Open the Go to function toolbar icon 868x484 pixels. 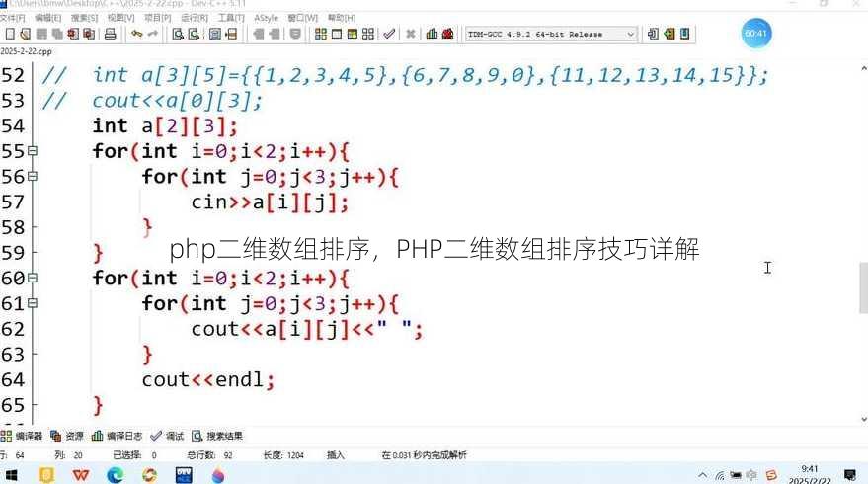pyautogui.click(x=215, y=34)
